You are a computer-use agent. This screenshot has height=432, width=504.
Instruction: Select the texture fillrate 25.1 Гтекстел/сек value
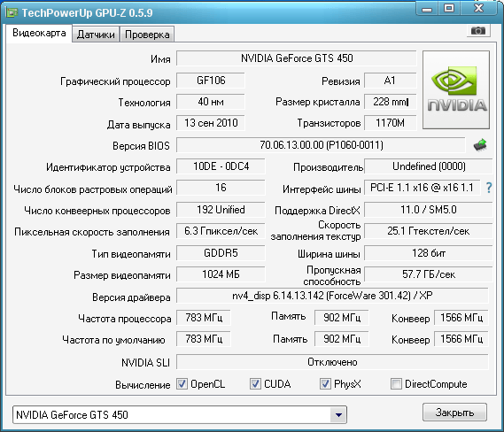point(429,231)
